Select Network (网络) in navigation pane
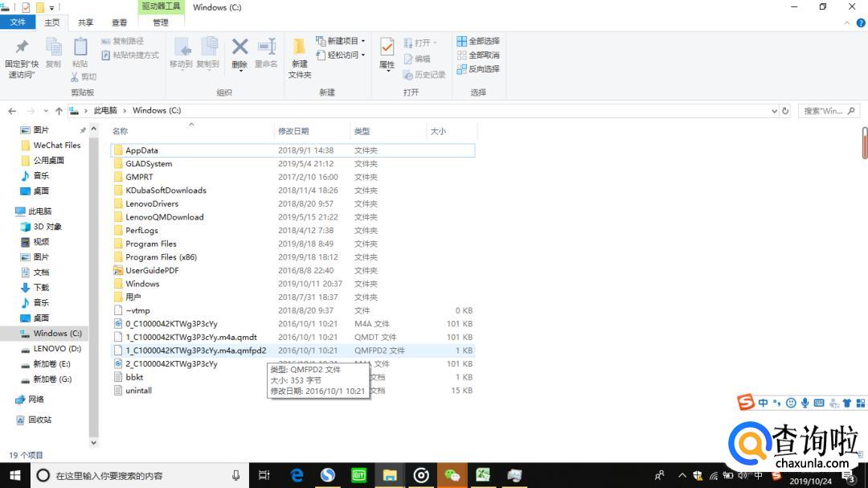The height and width of the screenshot is (488, 868). click(30, 400)
